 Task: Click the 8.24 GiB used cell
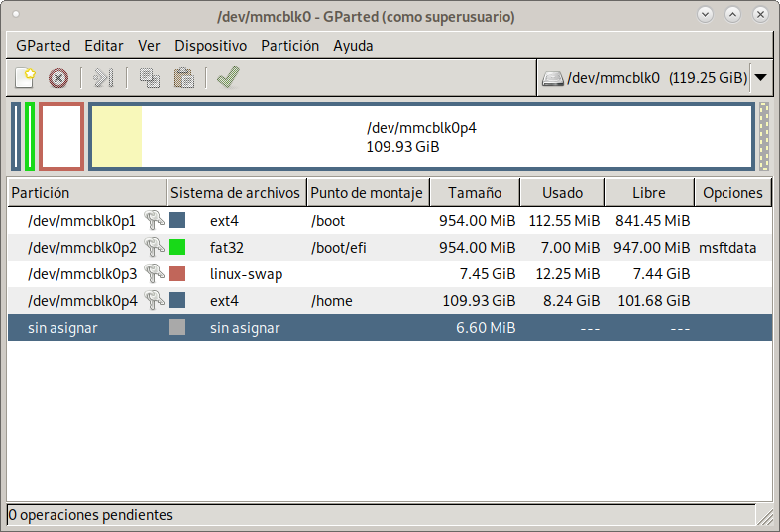[x=571, y=301]
